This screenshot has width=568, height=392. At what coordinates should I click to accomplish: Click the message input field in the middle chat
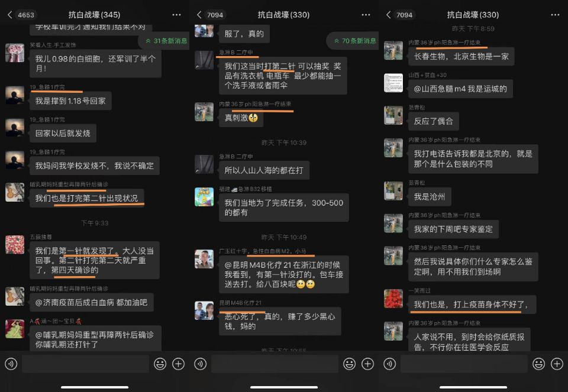pos(275,364)
